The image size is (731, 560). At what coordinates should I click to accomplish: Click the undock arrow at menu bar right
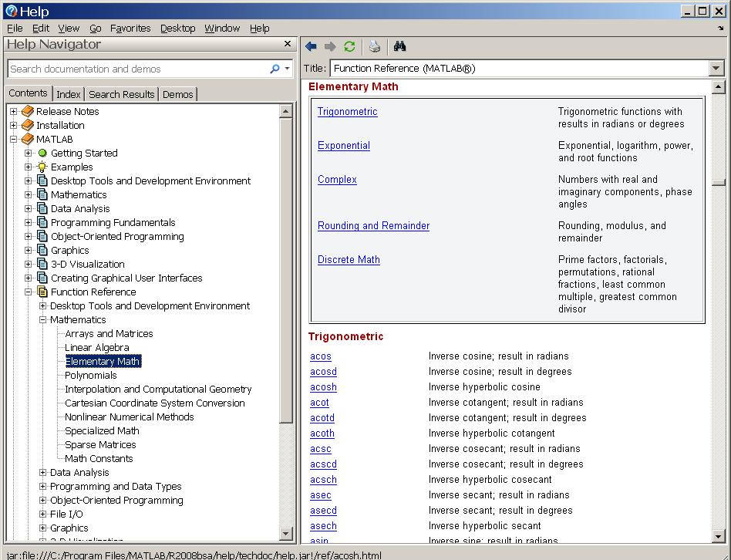[x=720, y=29]
